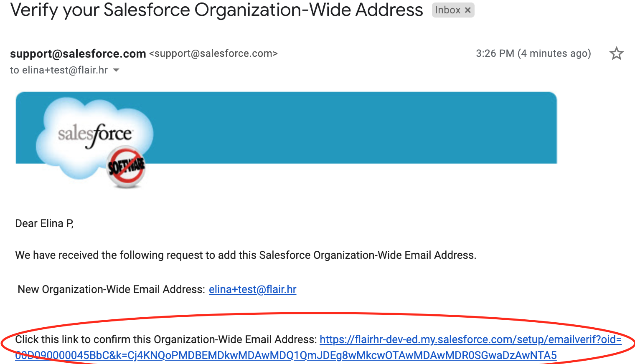
Task: Click the bold support@salesforce.com sender name
Action: pos(78,53)
